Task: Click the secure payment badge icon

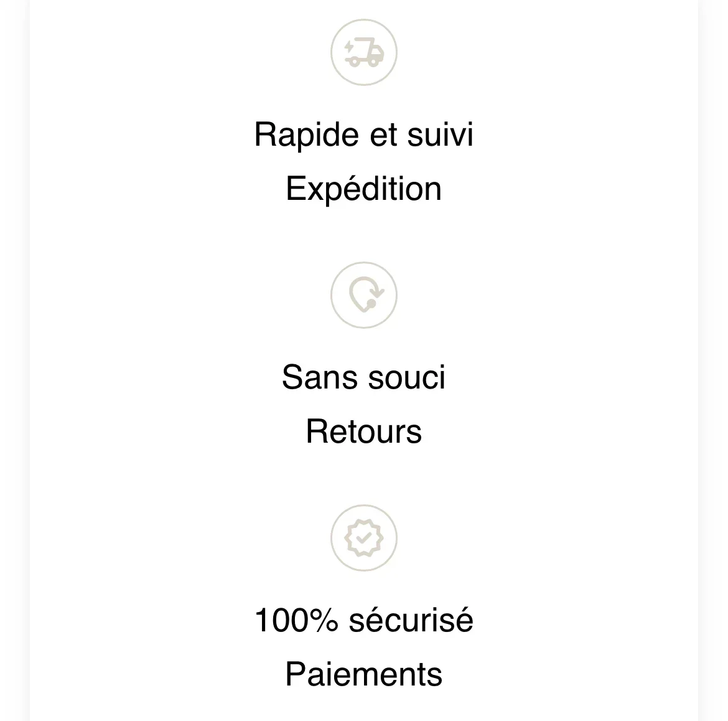Action: 364,538
